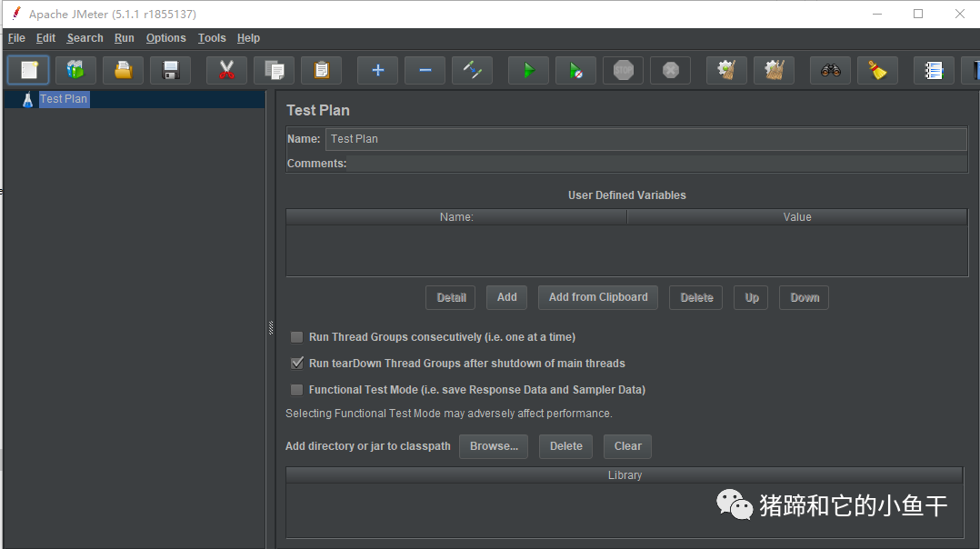Screen dimensions: 980x549
Task: Click Browse... for classpath
Action: [x=494, y=446]
